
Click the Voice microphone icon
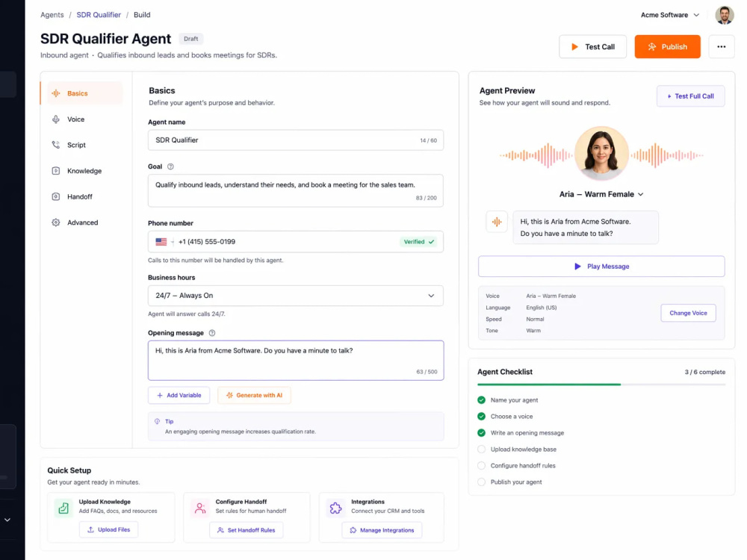tap(56, 119)
